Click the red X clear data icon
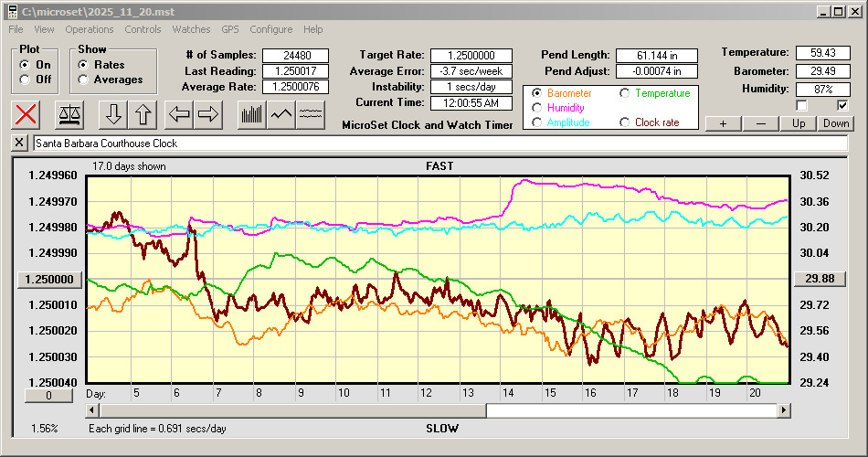Image resolution: width=868 pixels, height=457 pixels. tap(27, 114)
